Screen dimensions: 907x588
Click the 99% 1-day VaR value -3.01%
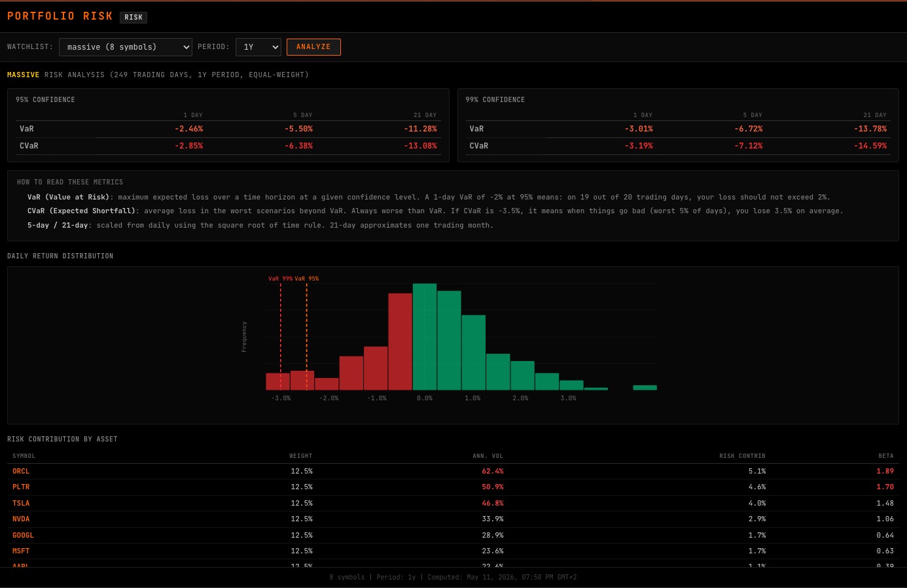[x=639, y=129]
